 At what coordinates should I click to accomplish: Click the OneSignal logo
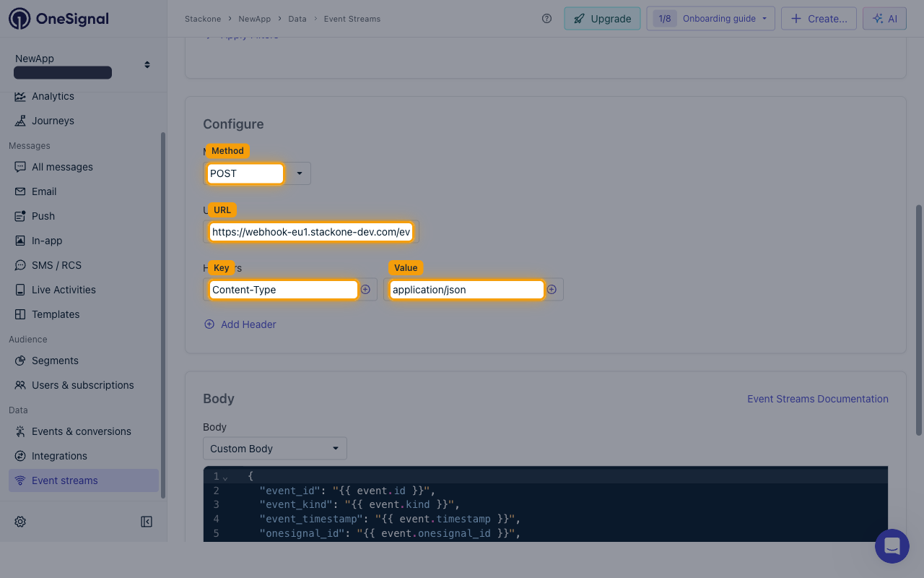(x=58, y=19)
